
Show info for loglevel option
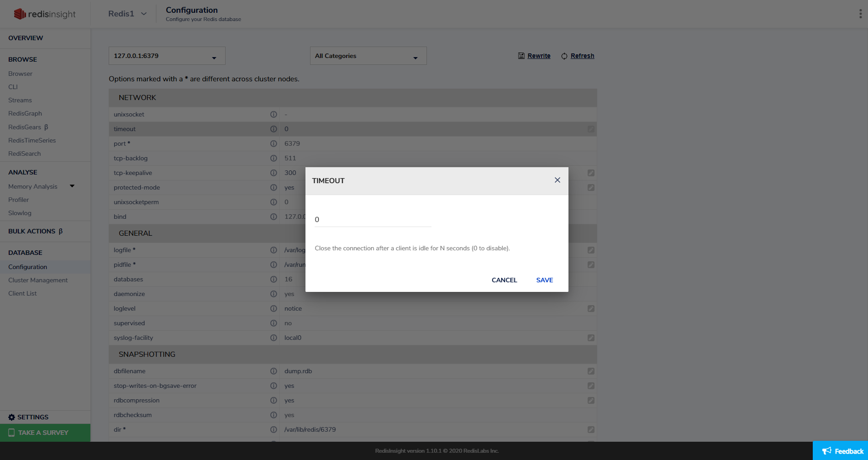tap(274, 308)
